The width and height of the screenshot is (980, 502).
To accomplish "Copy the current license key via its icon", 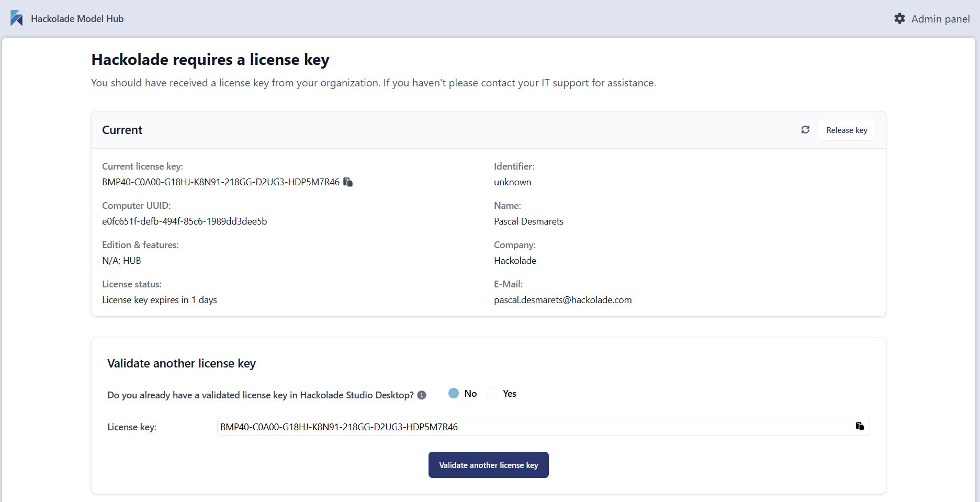I will coord(348,182).
